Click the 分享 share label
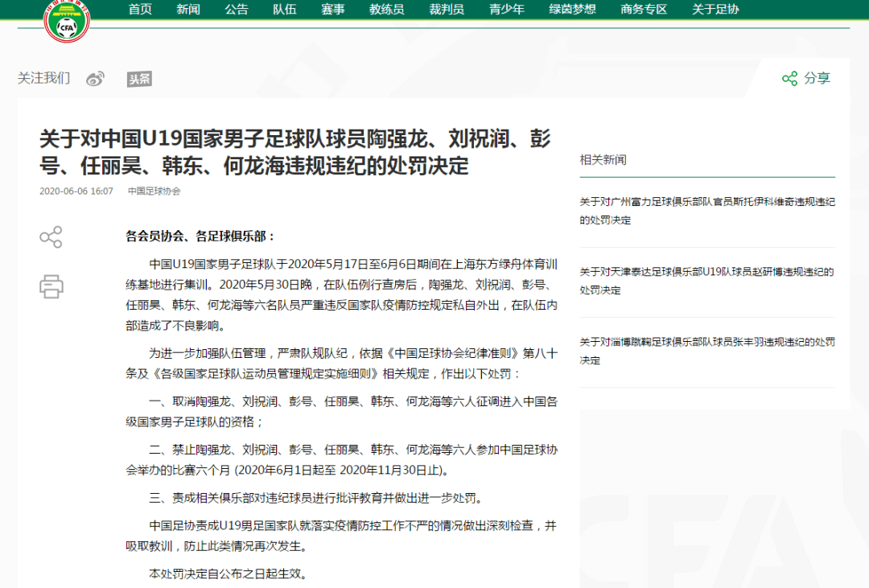This screenshot has width=869, height=588. click(818, 78)
